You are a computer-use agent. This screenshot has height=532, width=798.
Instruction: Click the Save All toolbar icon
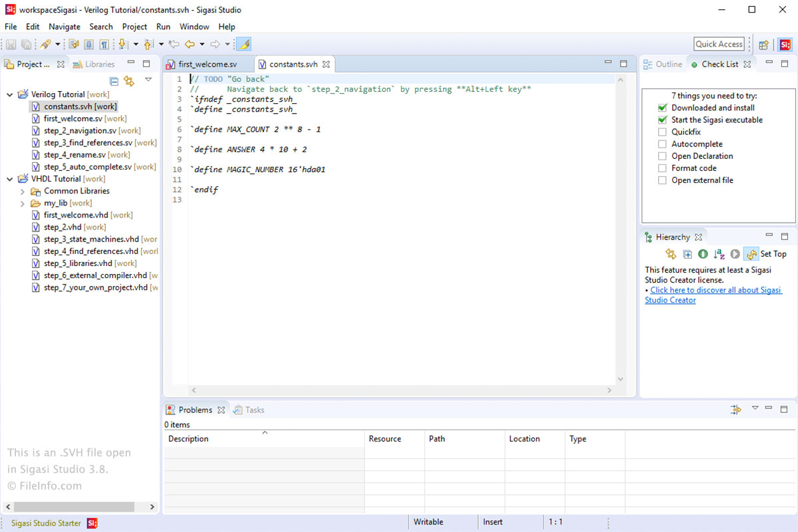click(x=26, y=45)
